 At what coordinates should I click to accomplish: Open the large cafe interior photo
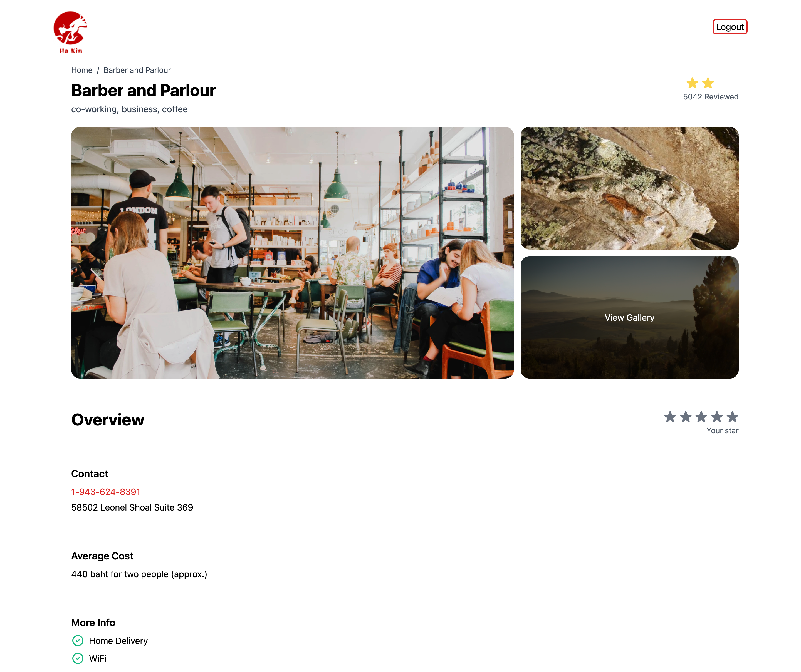click(293, 252)
